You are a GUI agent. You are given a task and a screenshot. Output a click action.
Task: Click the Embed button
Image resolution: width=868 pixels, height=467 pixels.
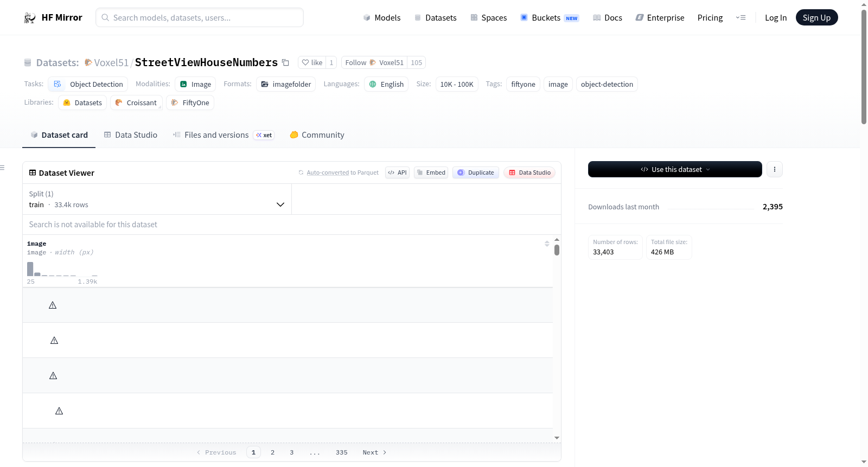(431, 172)
